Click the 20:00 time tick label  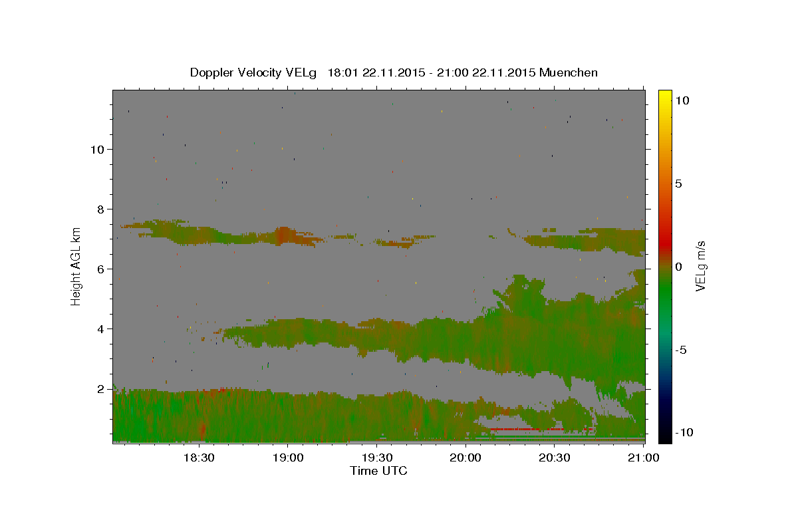tap(465, 458)
